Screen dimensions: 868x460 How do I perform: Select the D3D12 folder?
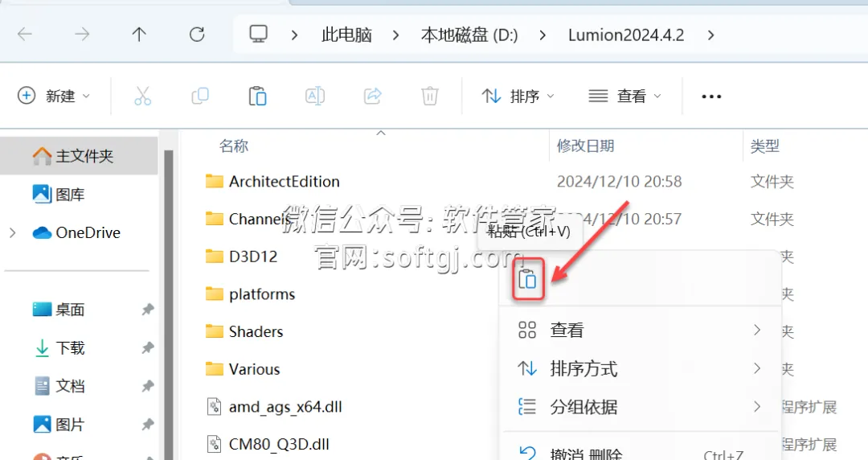241,257
